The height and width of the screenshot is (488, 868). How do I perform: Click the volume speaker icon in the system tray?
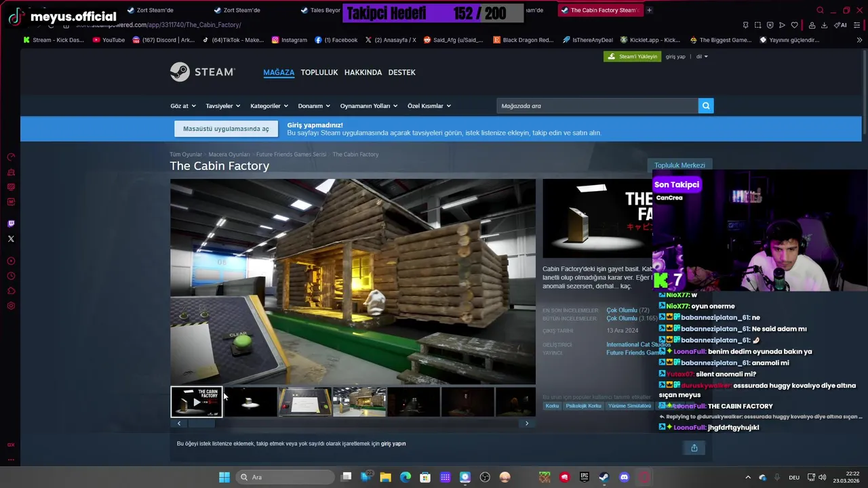pos(822,477)
